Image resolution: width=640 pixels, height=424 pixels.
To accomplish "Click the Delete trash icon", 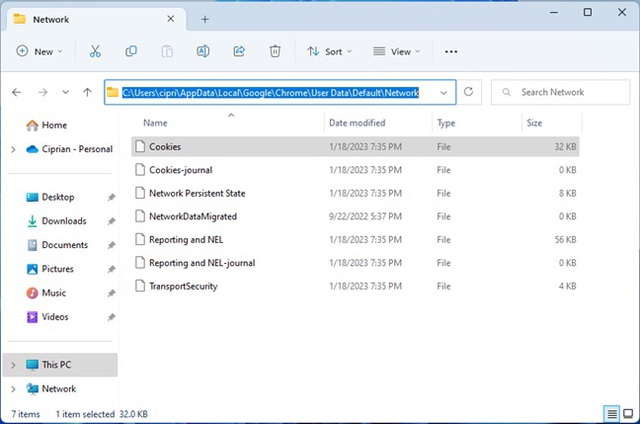I will point(275,51).
